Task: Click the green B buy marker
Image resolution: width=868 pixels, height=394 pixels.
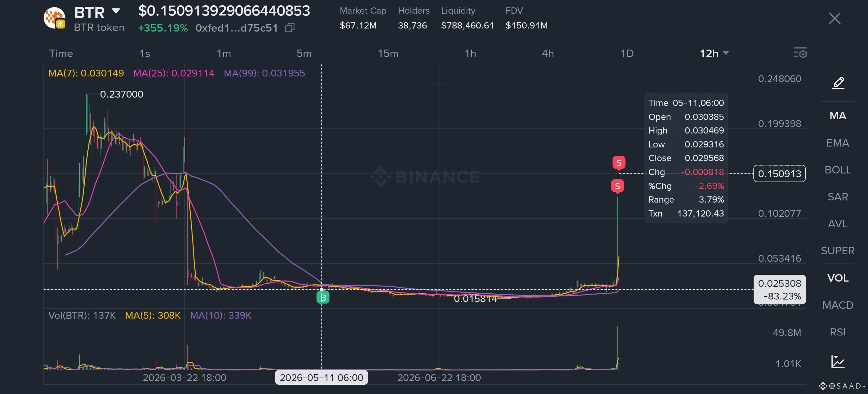Action: click(x=323, y=297)
